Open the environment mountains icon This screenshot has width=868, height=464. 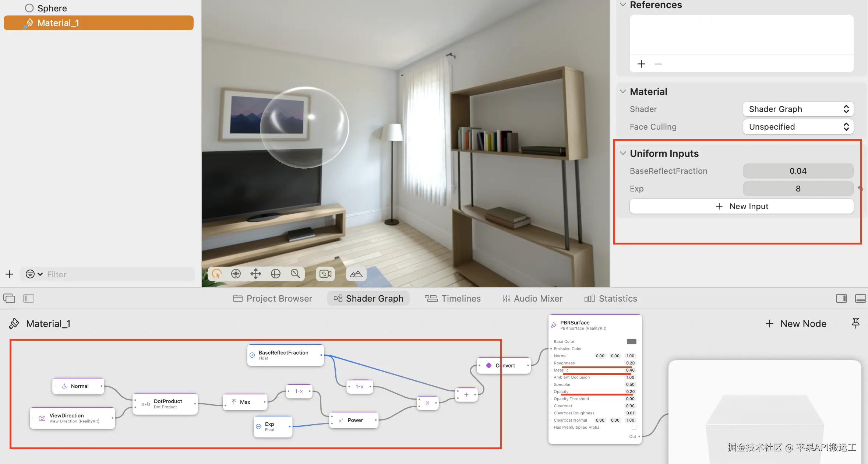[356, 274]
